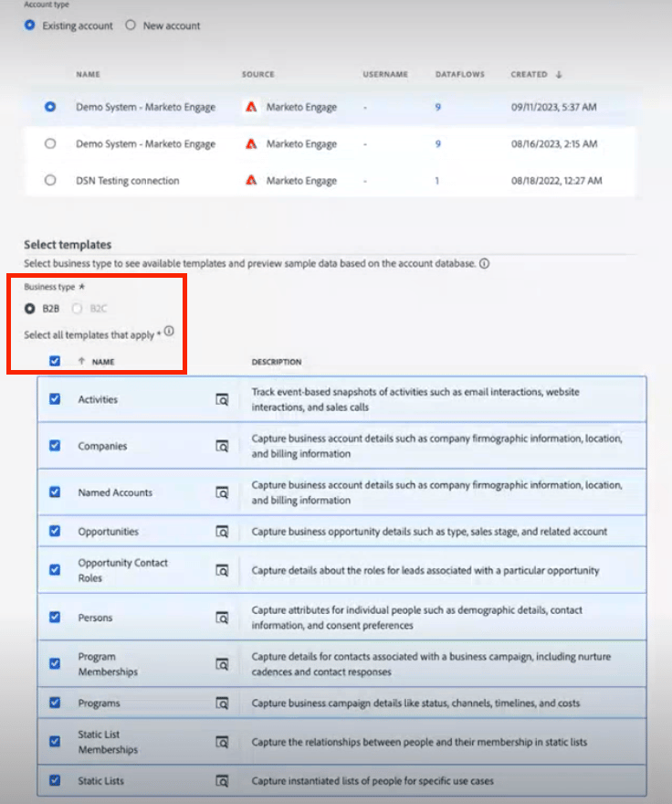Image resolution: width=672 pixels, height=804 pixels.
Task: Toggle the select-all templates checkbox
Action: point(55,361)
